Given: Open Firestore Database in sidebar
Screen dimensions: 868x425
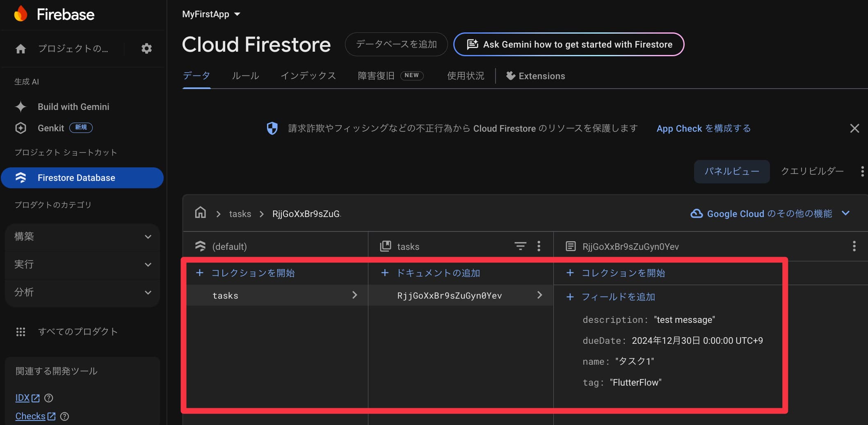Looking at the screenshot, I should coord(82,178).
